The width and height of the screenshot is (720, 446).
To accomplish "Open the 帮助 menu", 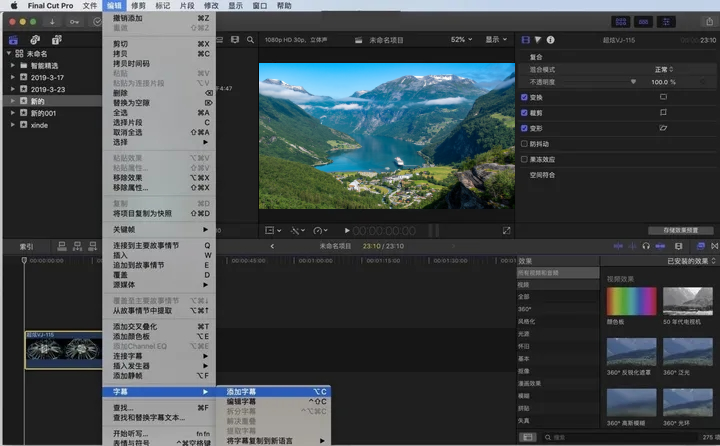I will point(284,6).
